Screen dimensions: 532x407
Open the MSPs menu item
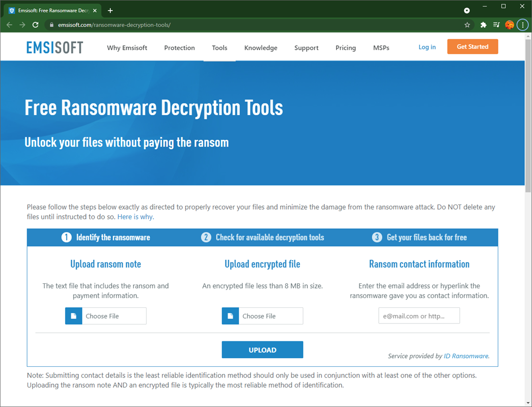tap(381, 48)
